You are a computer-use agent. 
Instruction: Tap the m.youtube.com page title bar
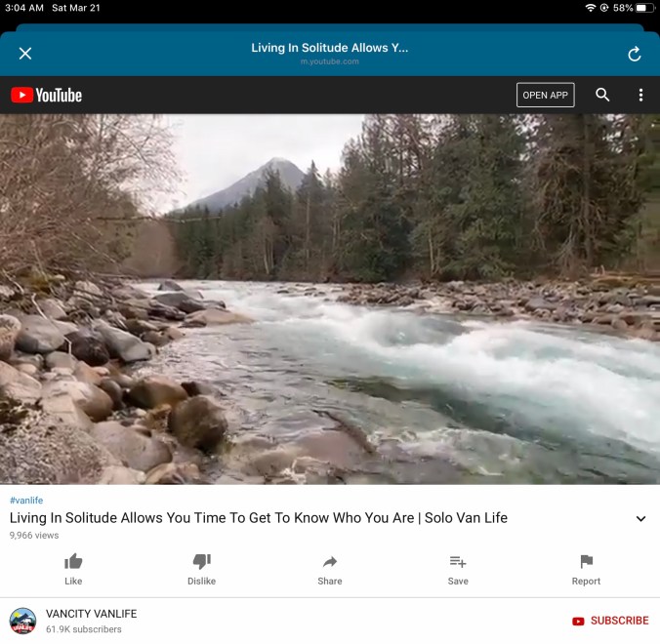[x=330, y=54]
